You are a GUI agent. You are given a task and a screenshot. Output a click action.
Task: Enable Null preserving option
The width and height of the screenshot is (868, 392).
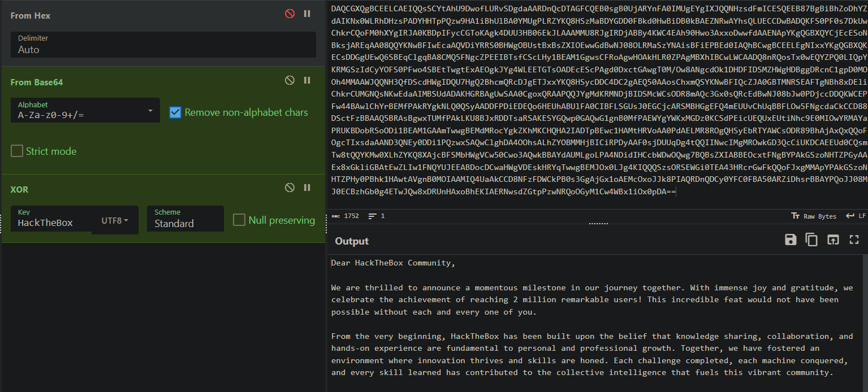click(x=239, y=220)
